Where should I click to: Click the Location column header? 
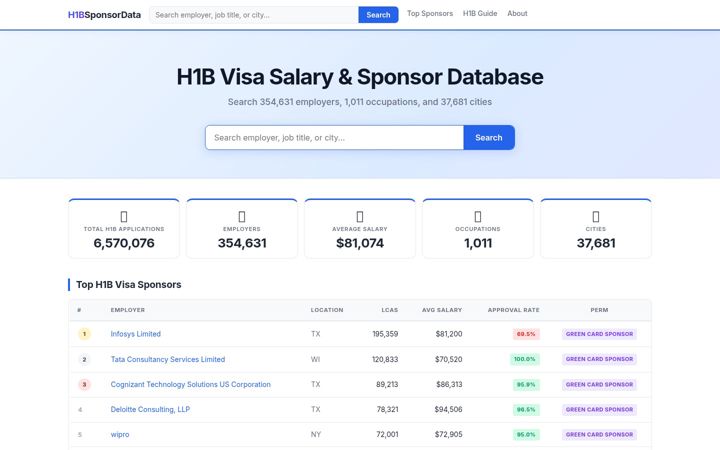[x=327, y=310]
